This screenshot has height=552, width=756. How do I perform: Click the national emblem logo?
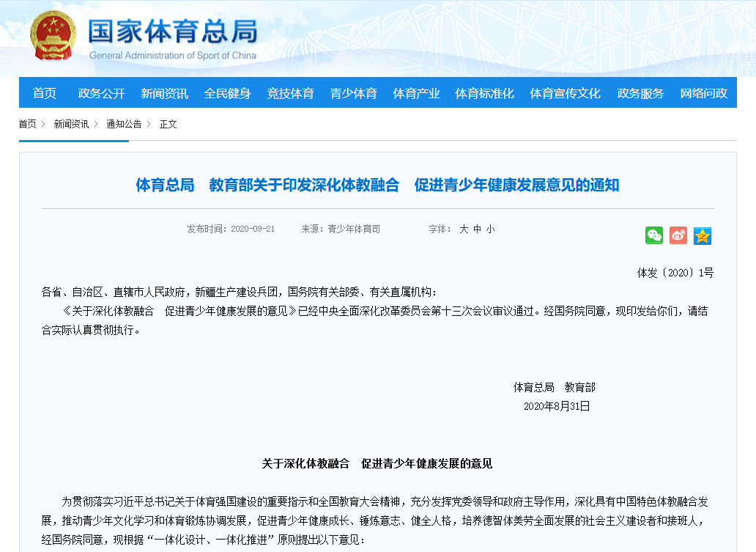53,36
